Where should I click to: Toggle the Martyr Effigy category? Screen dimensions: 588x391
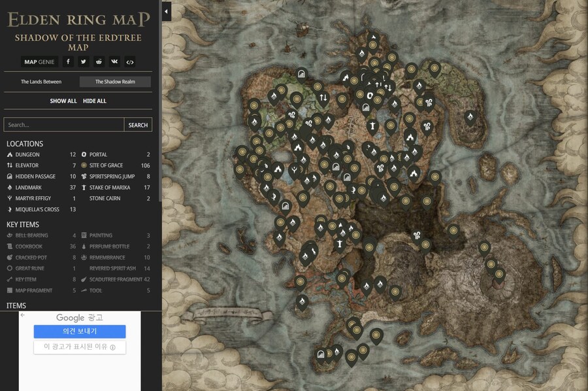coord(41,199)
